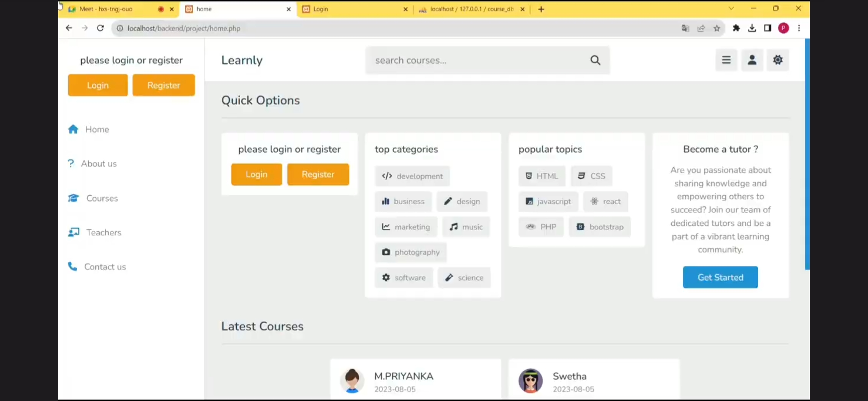Screen dimensions: 868x401
Task: Open the browser downloads icon
Action: 752,28
